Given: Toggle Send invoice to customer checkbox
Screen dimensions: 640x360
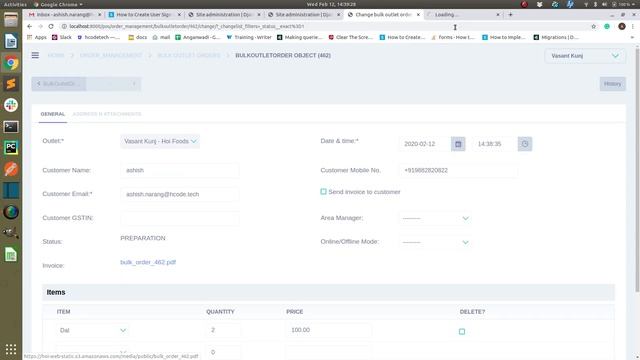Looking at the screenshot, I should [323, 191].
